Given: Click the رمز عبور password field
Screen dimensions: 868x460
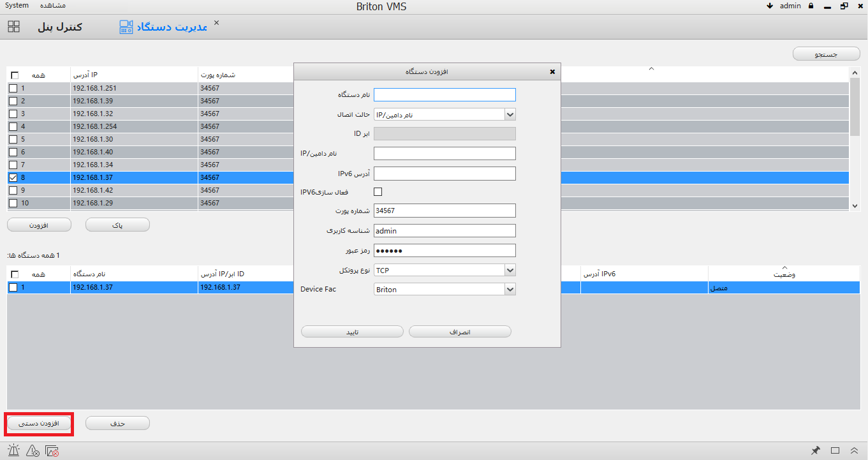Looking at the screenshot, I should pyautogui.click(x=445, y=251).
